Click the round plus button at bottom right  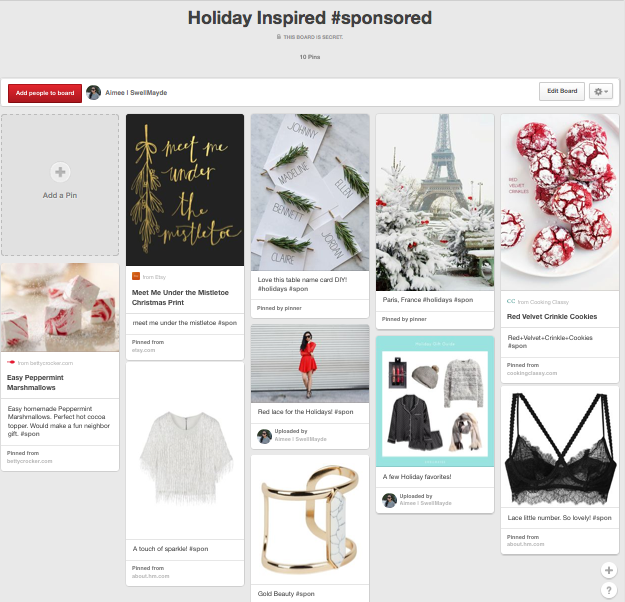point(608,570)
